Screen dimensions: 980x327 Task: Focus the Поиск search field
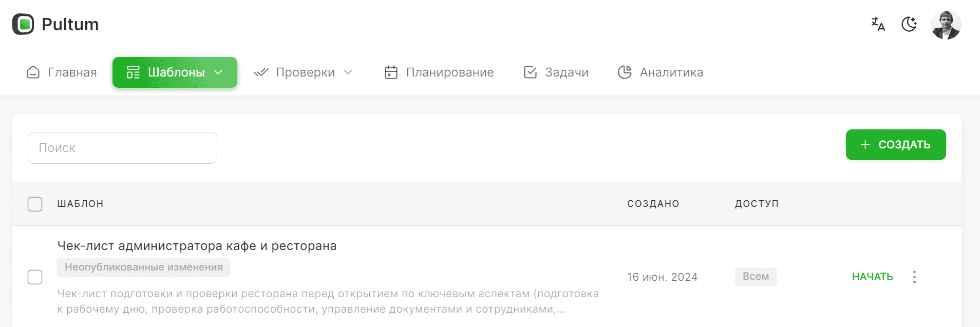[122, 148]
